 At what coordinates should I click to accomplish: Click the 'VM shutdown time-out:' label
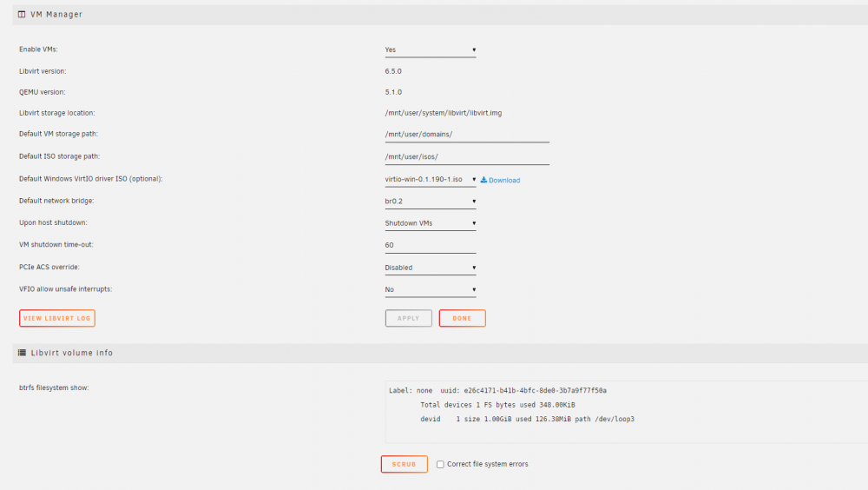pyautogui.click(x=56, y=244)
